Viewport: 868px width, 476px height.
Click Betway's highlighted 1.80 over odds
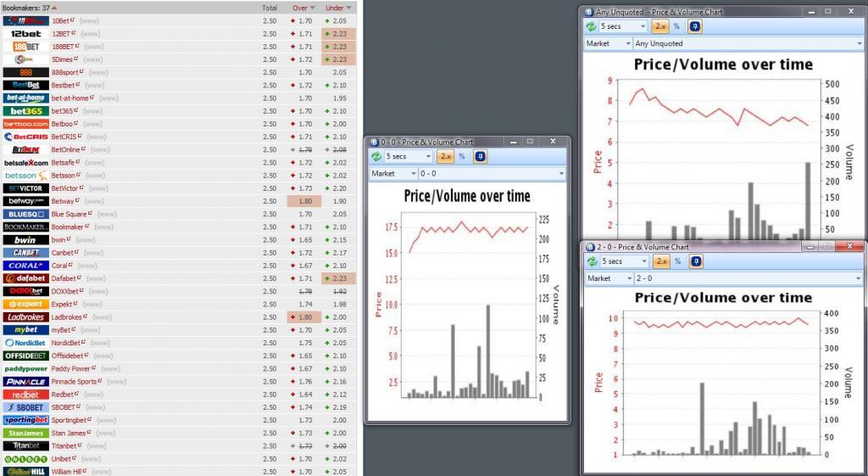[x=304, y=201]
